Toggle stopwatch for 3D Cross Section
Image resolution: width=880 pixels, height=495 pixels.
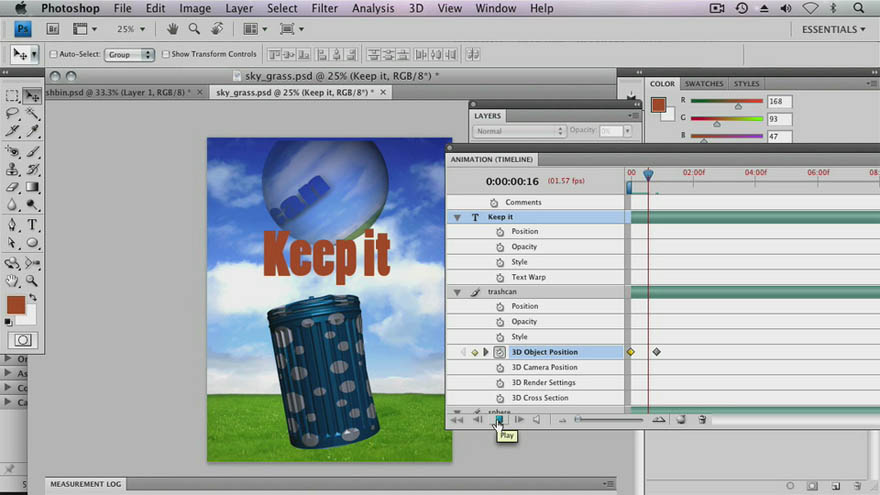500,398
